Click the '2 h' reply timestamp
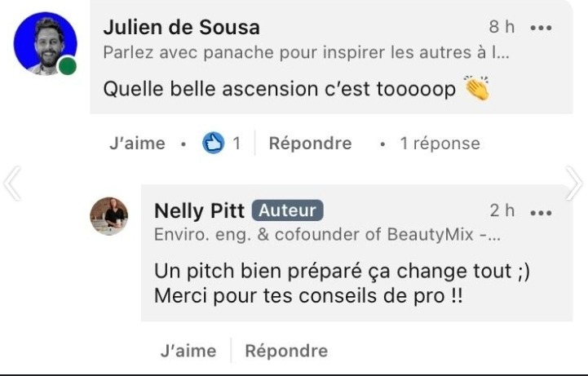 click(502, 211)
